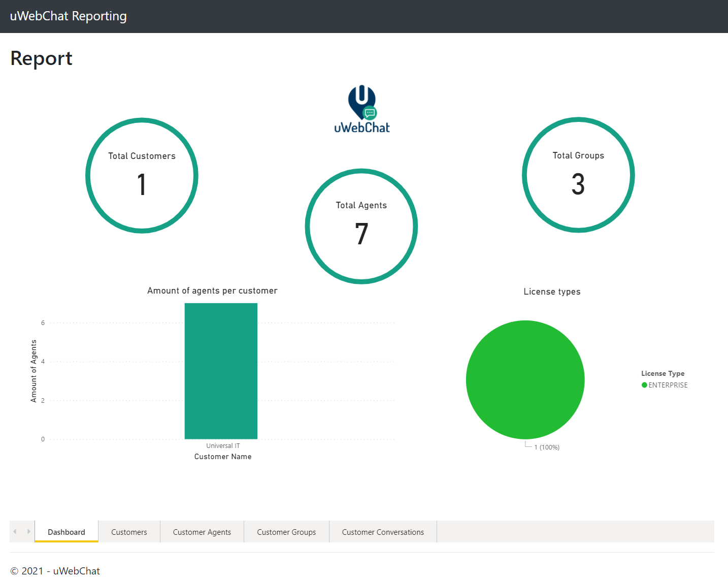Select the Universal IT bar in chart
The image size is (728, 579).
[x=221, y=371]
